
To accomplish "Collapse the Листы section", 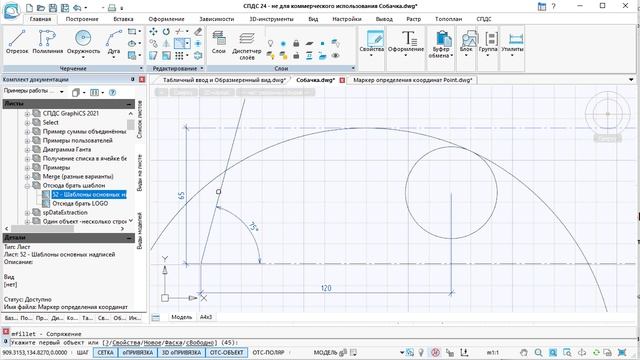I will coord(129,104).
